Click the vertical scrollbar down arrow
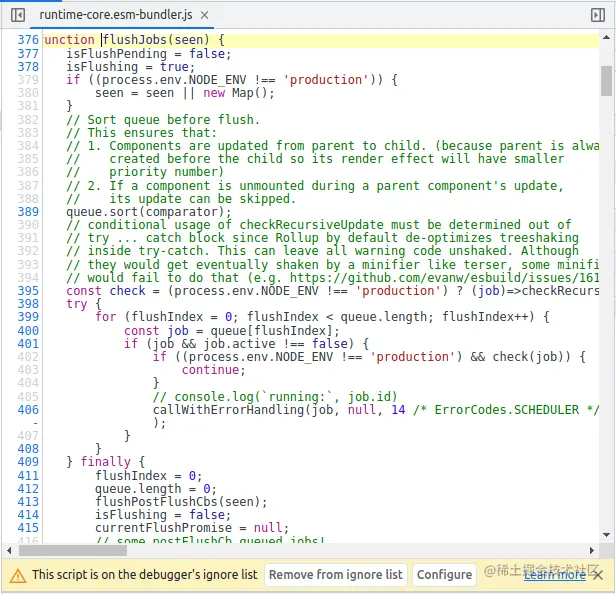Screen dimensions: 616x594 point(606,535)
